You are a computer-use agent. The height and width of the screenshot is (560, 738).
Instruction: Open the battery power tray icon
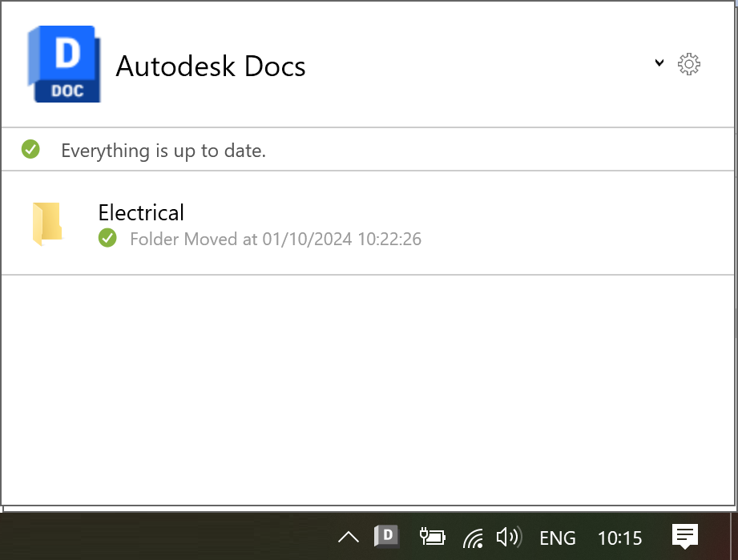point(432,537)
